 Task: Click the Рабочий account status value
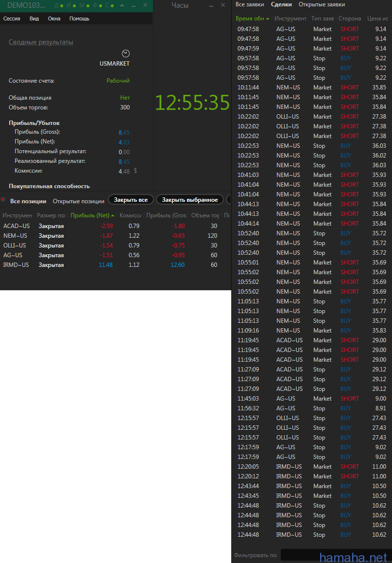pyautogui.click(x=118, y=81)
